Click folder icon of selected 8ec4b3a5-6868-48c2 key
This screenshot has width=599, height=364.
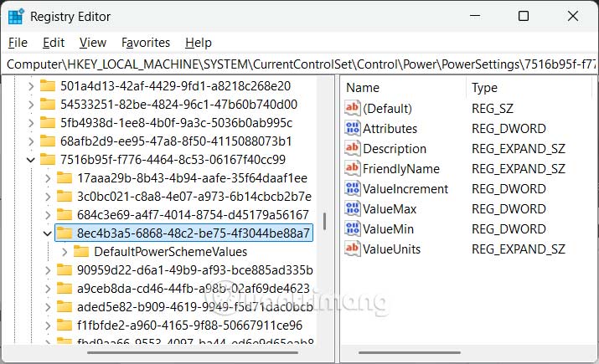click(x=65, y=233)
